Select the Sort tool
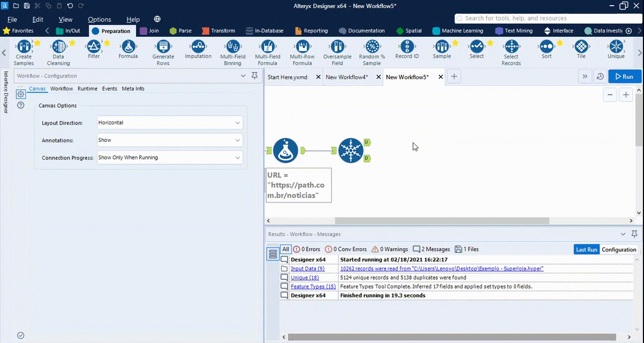Screen dimensions: 644x343 tap(546, 49)
